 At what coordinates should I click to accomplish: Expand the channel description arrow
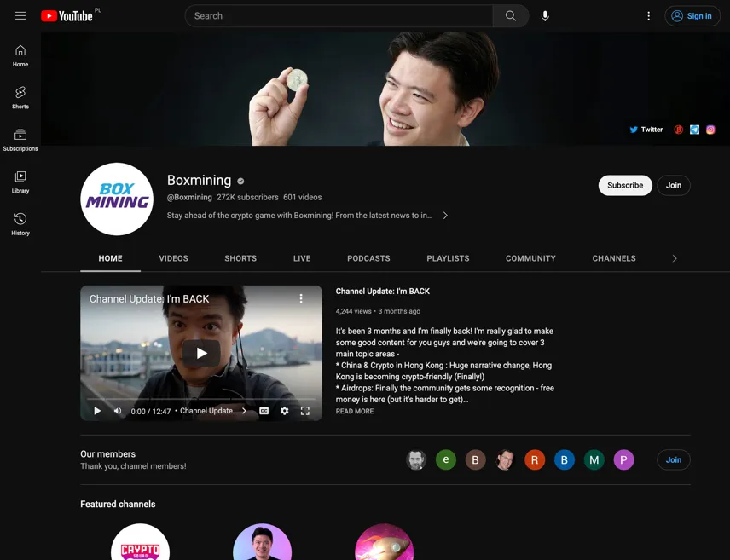click(x=445, y=216)
